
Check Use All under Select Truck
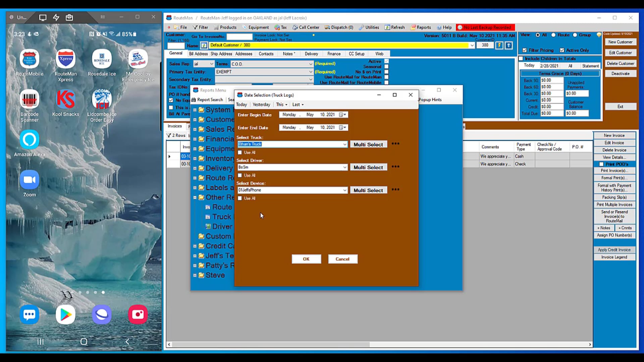tap(240, 153)
